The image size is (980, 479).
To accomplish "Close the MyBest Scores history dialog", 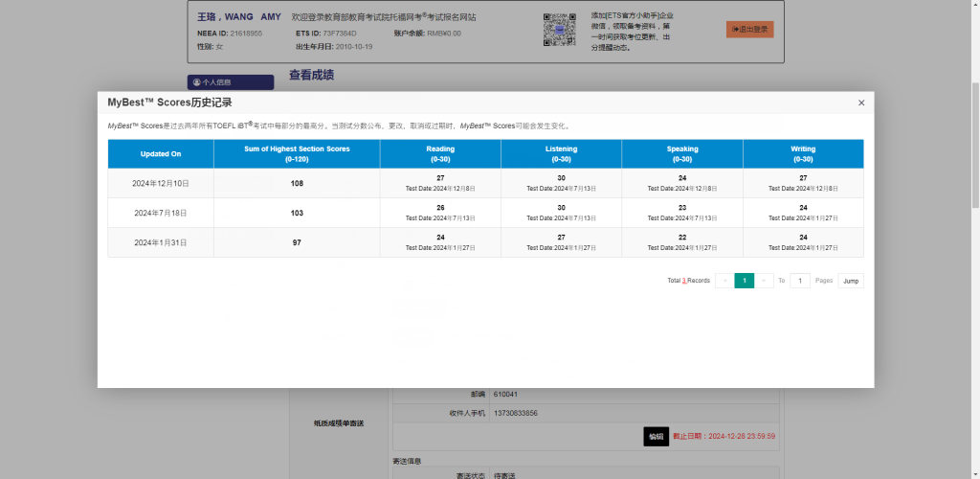I will coord(860,103).
